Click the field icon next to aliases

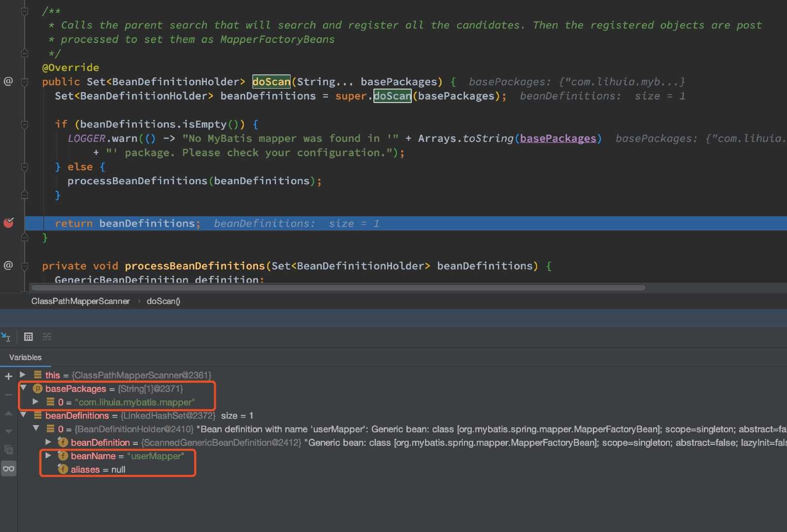pos(63,469)
